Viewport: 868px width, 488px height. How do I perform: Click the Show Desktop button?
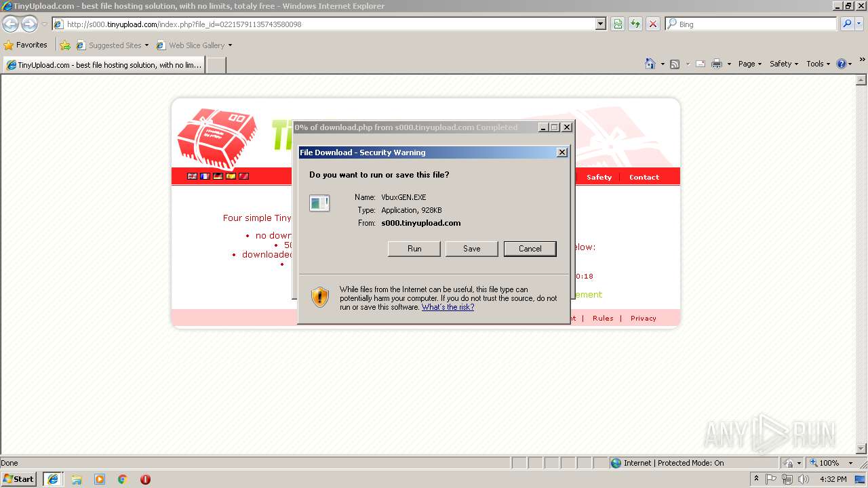click(x=861, y=479)
